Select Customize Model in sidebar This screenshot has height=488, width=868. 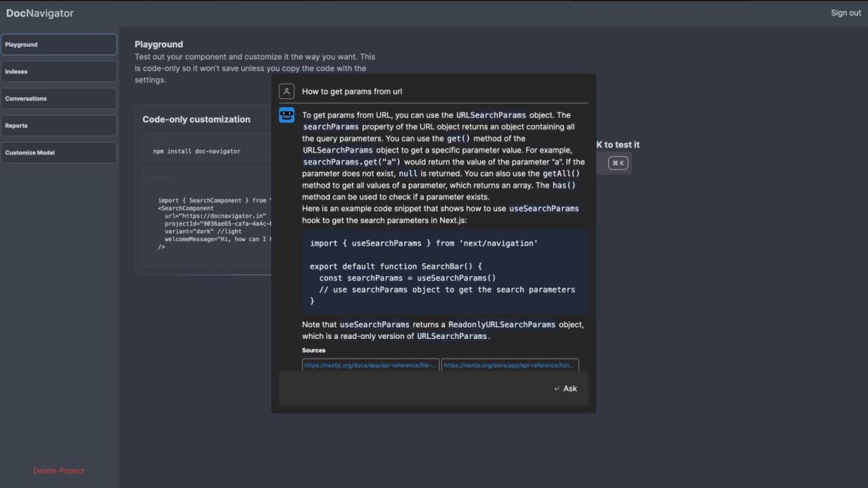coord(59,152)
